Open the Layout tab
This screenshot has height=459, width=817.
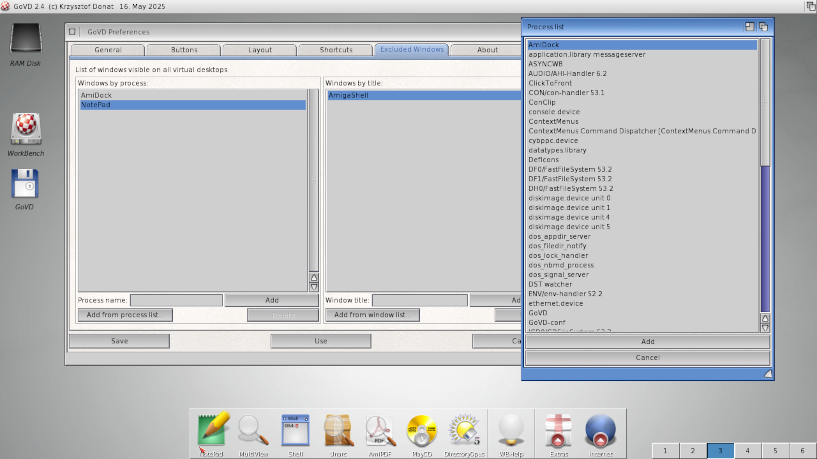(x=260, y=49)
